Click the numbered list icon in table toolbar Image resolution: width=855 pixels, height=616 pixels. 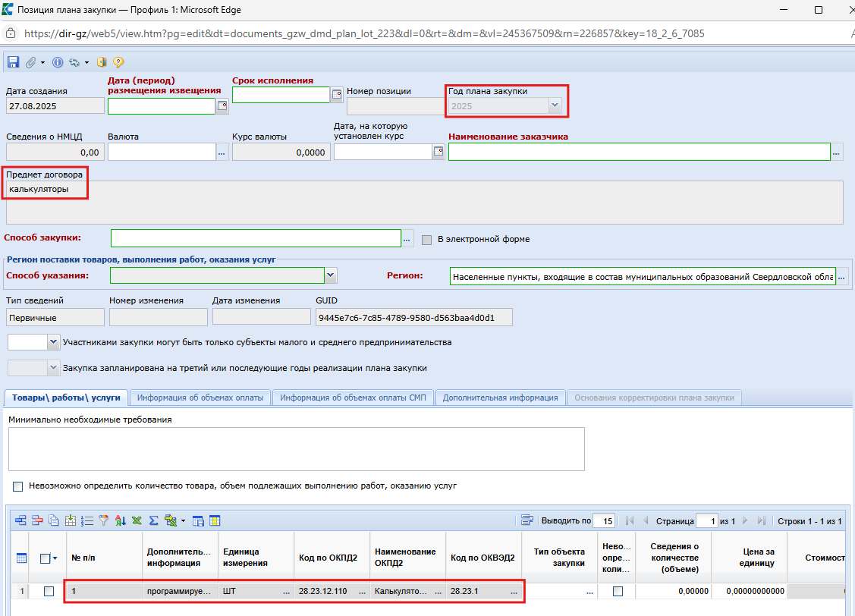[86, 520]
